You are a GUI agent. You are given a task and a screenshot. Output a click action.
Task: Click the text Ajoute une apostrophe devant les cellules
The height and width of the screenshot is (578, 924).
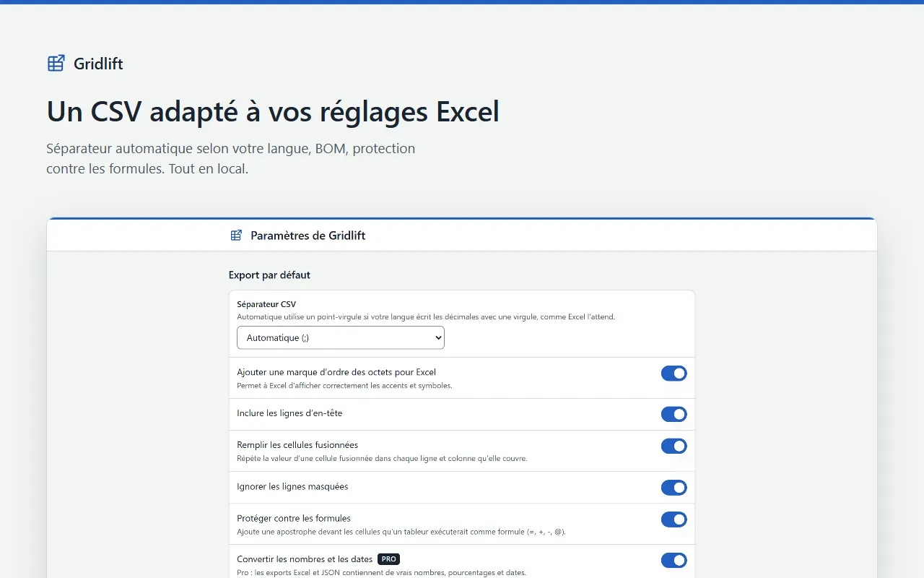click(x=401, y=532)
